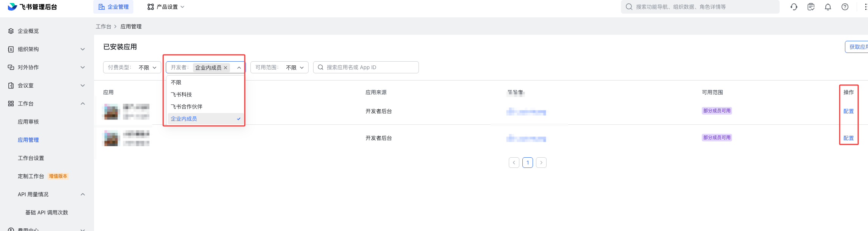Click 配置 for the first app
The width and height of the screenshot is (868, 231).
point(848,111)
